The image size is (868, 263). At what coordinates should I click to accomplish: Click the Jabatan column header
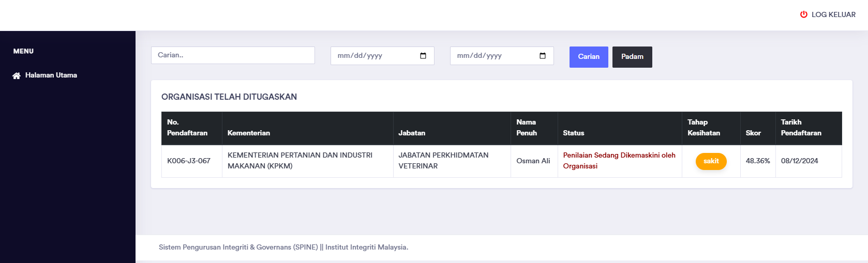pos(412,133)
